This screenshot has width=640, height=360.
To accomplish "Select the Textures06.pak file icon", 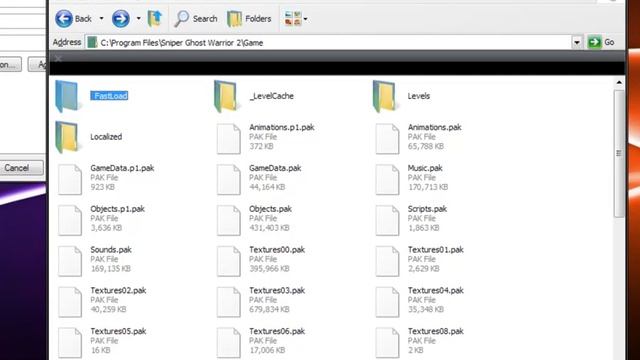I will point(229,343).
